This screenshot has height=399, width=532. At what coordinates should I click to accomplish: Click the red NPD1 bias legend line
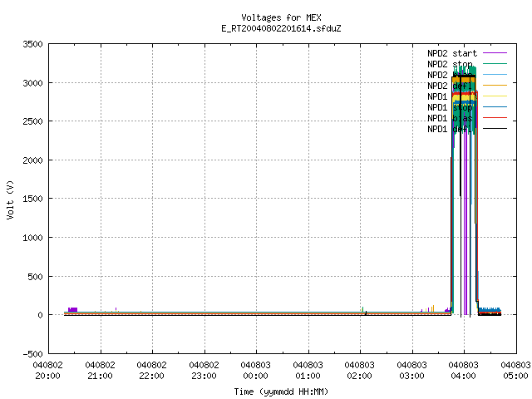(x=495, y=118)
